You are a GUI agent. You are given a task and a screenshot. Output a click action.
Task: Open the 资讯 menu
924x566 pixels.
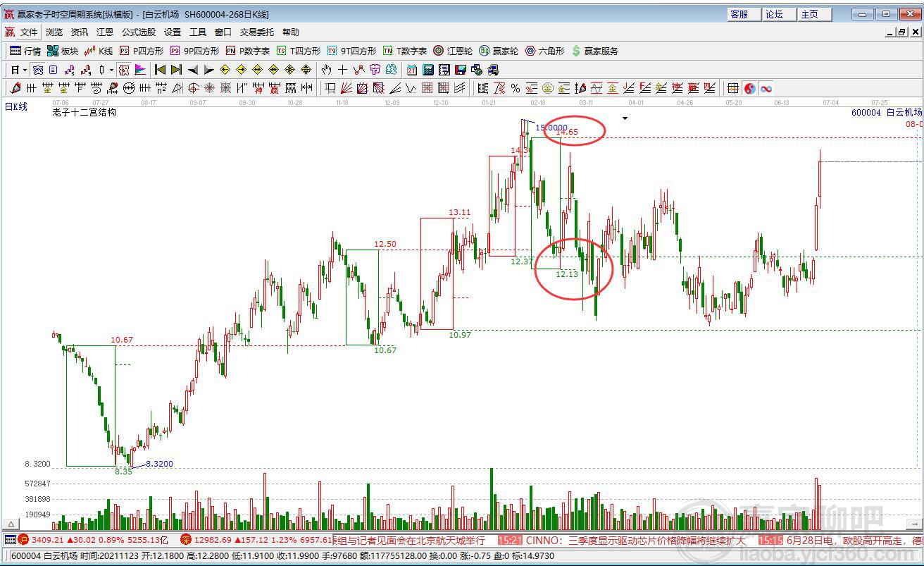[80, 32]
